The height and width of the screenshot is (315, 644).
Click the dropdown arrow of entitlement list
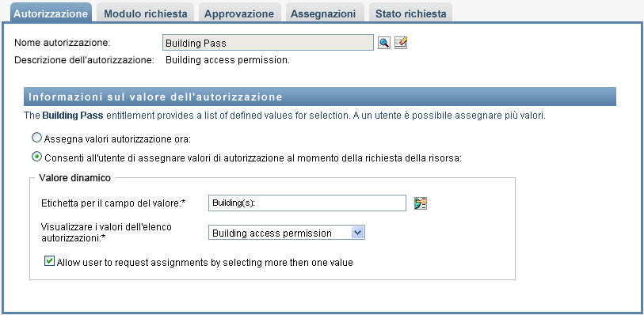358,233
